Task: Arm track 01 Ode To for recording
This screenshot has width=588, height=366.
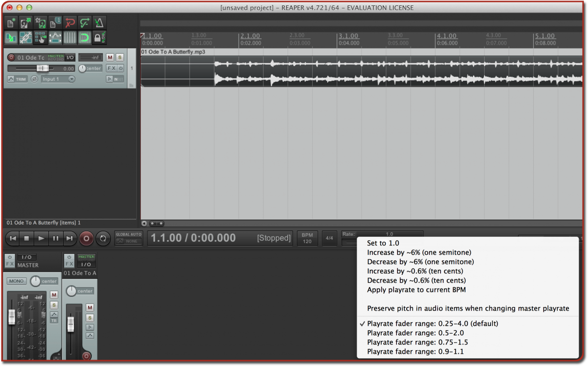Action: [x=11, y=58]
